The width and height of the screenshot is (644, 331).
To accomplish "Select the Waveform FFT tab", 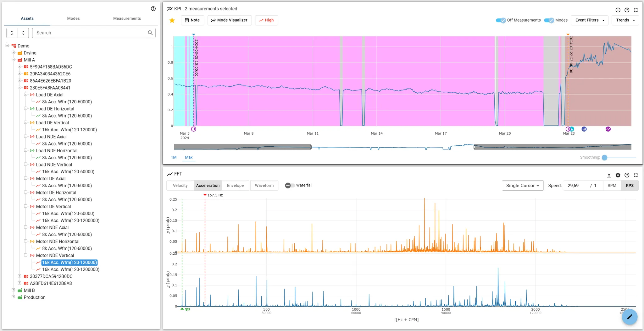I will pos(264,186).
